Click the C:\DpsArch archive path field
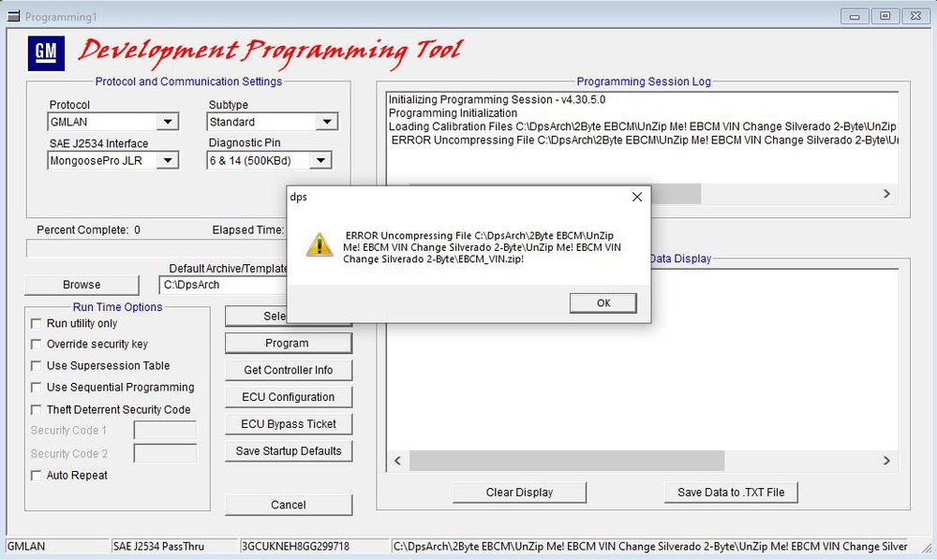 pos(224,285)
